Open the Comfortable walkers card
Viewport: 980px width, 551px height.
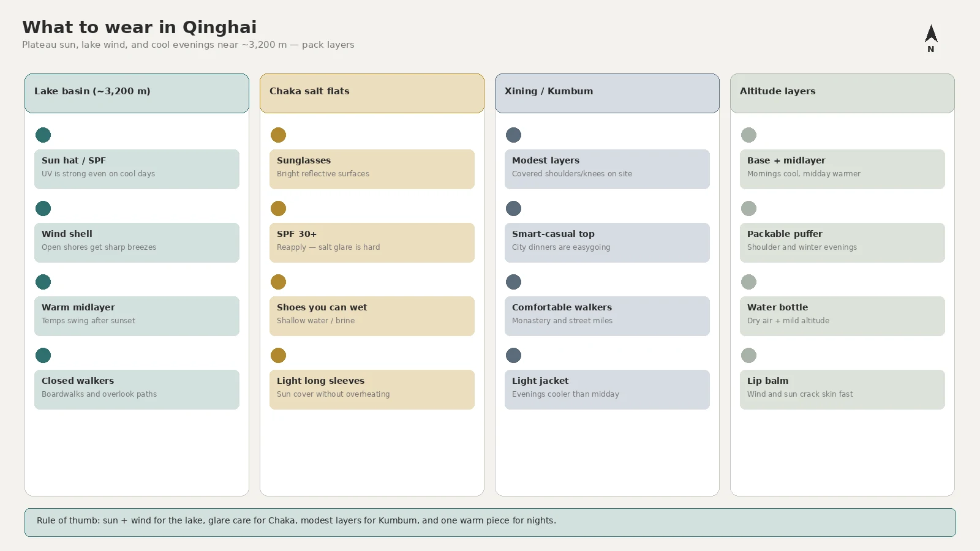[x=607, y=316]
